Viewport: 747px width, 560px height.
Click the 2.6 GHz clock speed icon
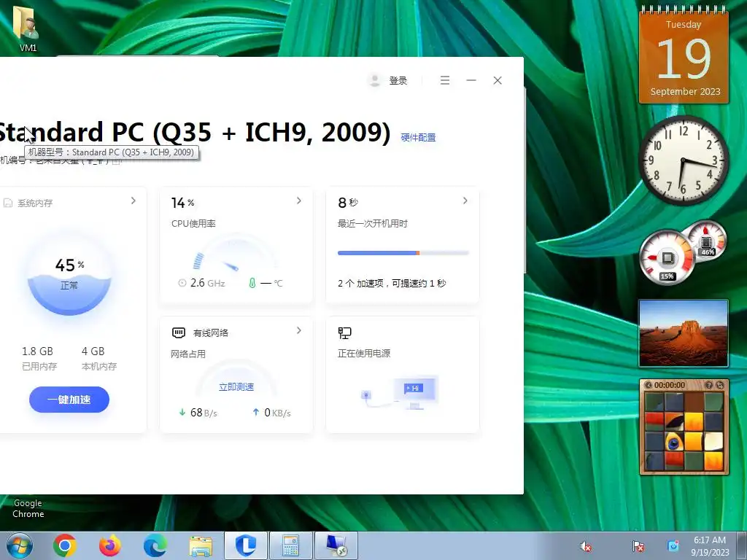point(182,284)
